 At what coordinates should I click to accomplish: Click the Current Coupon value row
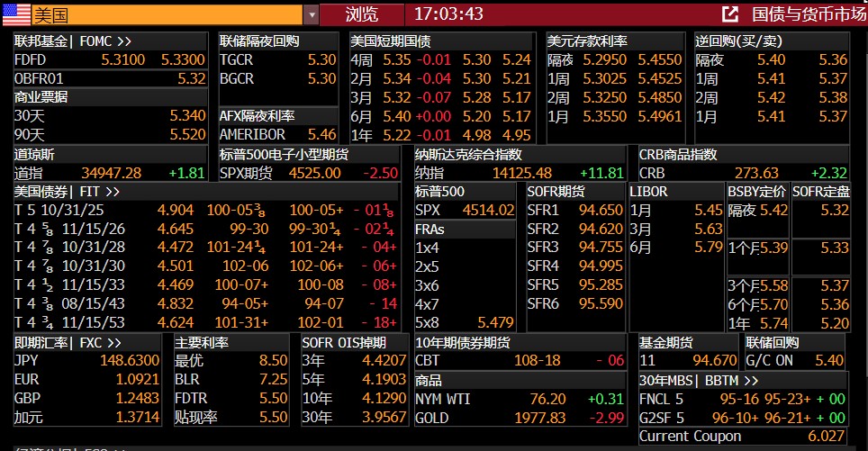[743, 437]
